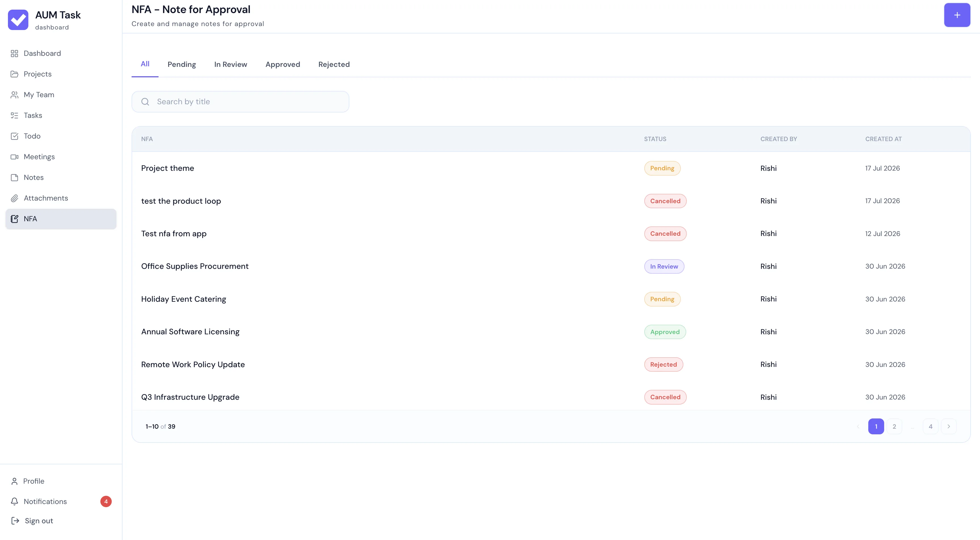Click the Rejected status badge
This screenshot has width=980, height=540.
[663, 364]
